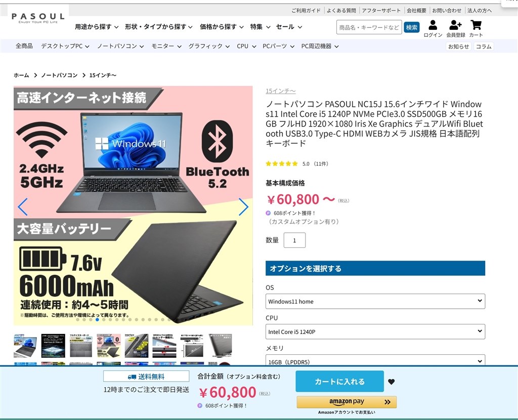Image resolution: width=518 pixels, height=420 pixels.
Task: Open 法人の方へ link
Action: 480,11
